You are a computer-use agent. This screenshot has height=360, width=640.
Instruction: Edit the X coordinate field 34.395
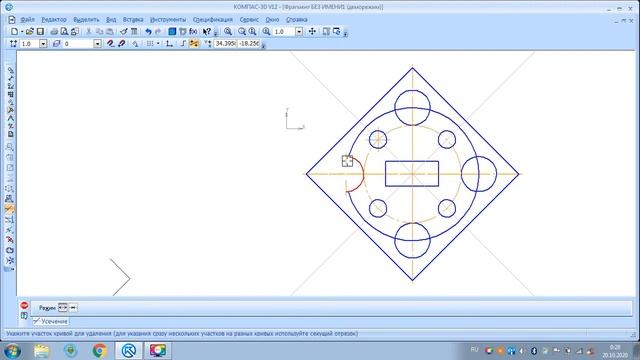pos(226,44)
